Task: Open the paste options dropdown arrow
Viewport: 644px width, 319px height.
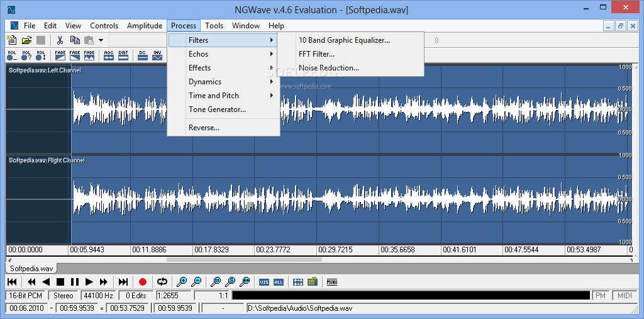Action: point(101,40)
